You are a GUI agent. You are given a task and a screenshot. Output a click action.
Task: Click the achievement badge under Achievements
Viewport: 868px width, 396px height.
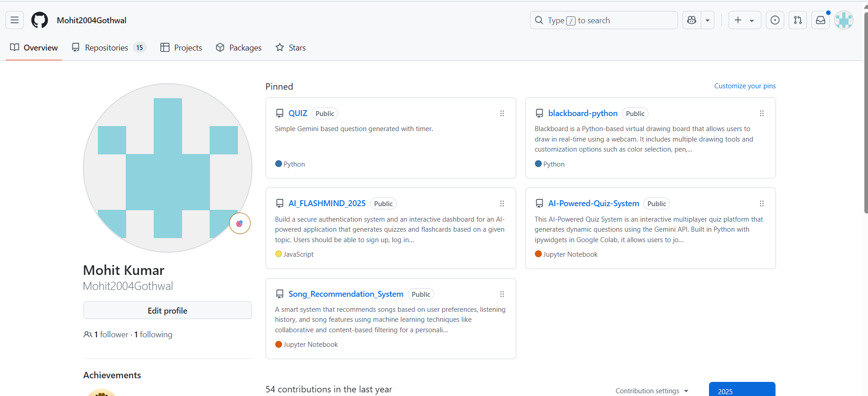pyautogui.click(x=101, y=392)
